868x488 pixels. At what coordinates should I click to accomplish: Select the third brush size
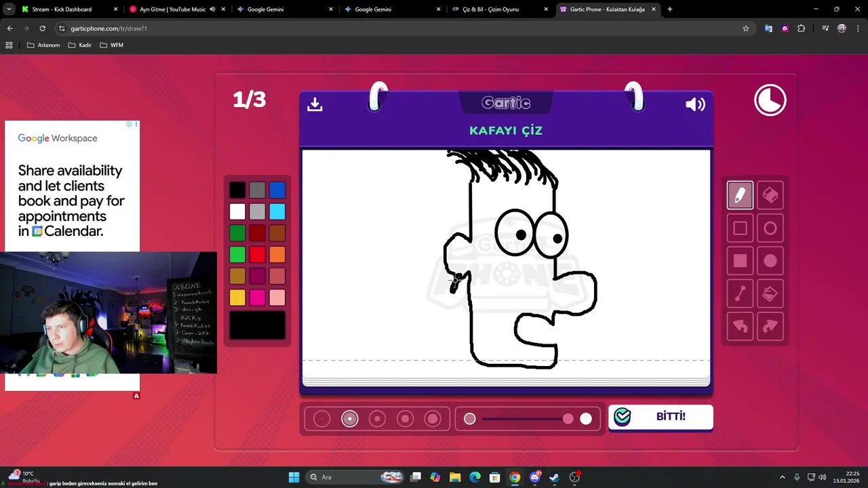[377, 419]
